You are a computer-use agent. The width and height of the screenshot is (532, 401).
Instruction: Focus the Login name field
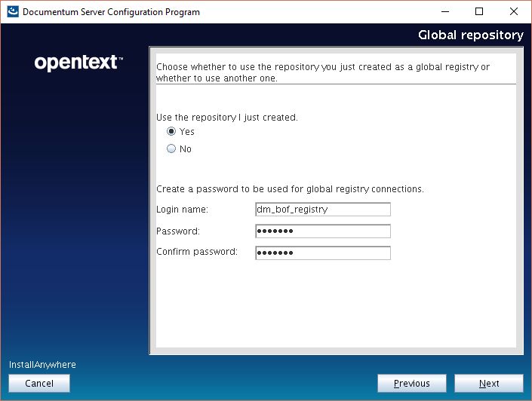pyautogui.click(x=323, y=210)
